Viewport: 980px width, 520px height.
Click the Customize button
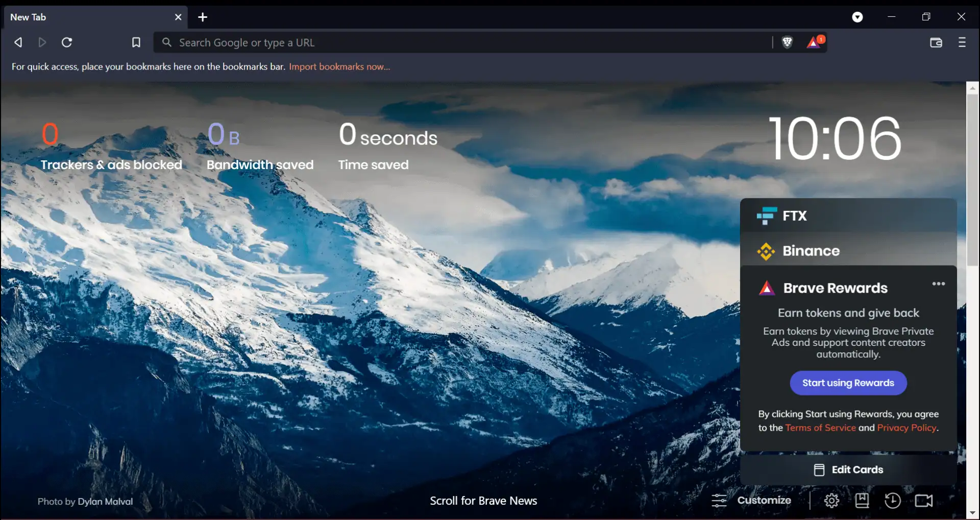click(x=751, y=501)
